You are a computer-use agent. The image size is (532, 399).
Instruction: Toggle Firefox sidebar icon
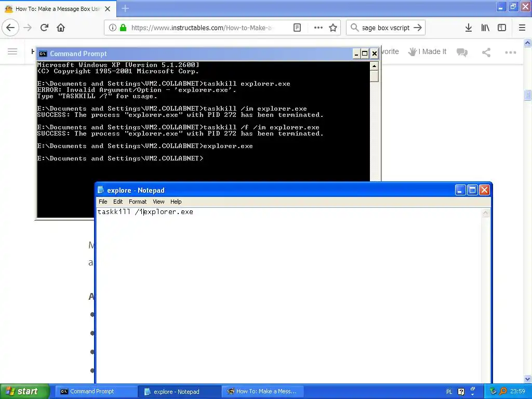click(502, 28)
